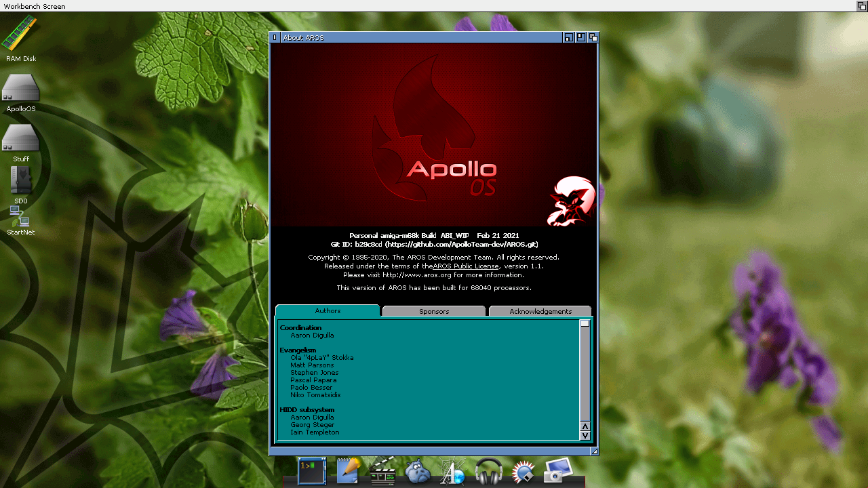The height and width of the screenshot is (488, 868).
Task: Open the headphones music player icon
Action: pos(488,471)
